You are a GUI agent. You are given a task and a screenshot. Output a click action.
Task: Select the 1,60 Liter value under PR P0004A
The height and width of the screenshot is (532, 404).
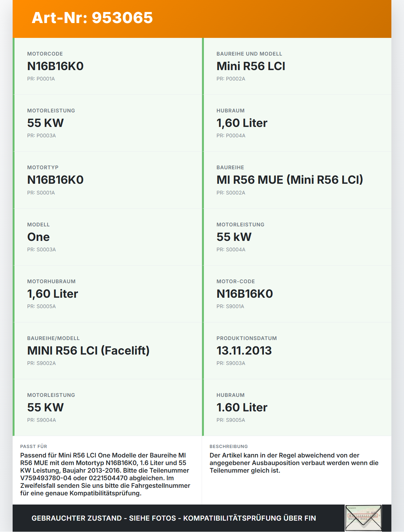(x=242, y=123)
